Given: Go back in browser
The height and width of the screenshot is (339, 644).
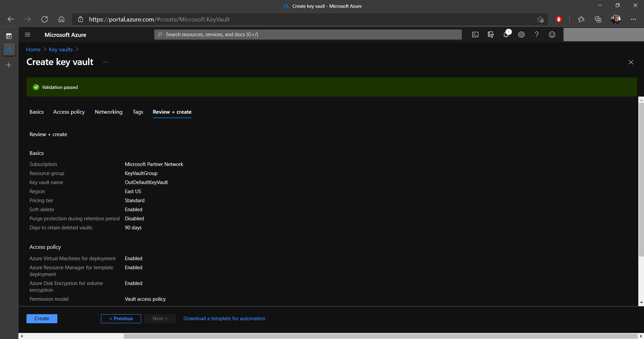Looking at the screenshot, I should 11,19.
